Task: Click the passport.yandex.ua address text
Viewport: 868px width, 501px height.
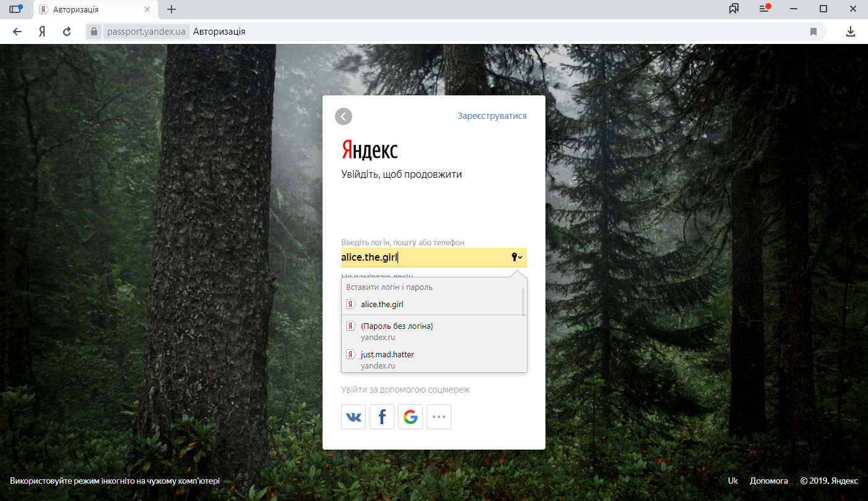Action: pos(146,32)
